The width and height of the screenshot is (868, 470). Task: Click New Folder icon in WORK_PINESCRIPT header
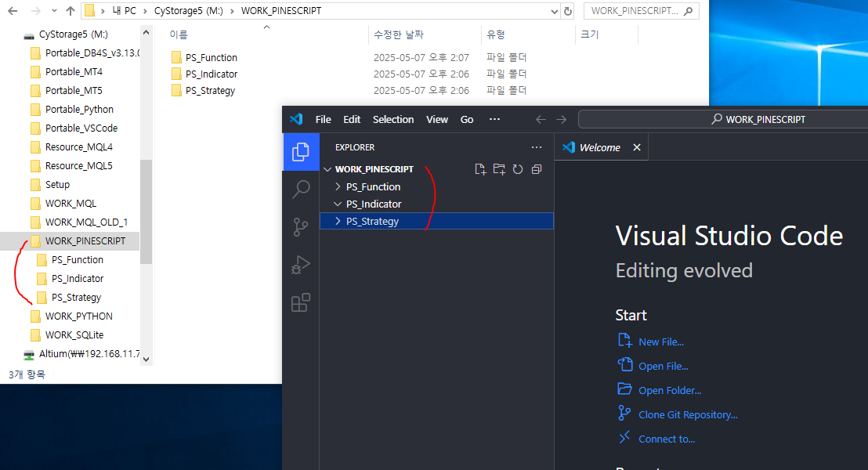point(499,169)
